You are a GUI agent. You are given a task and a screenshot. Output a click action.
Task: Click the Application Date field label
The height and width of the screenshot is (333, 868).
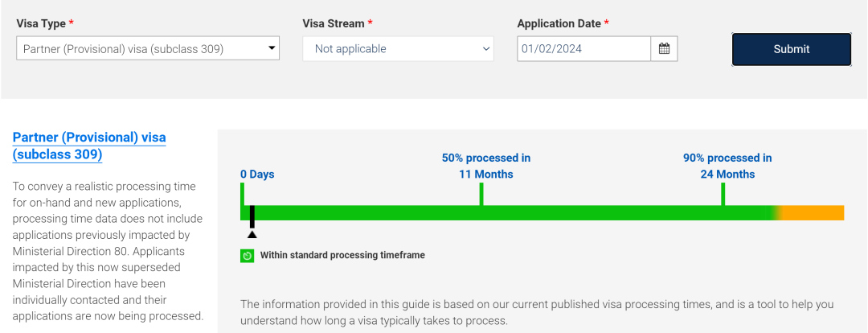pos(559,23)
